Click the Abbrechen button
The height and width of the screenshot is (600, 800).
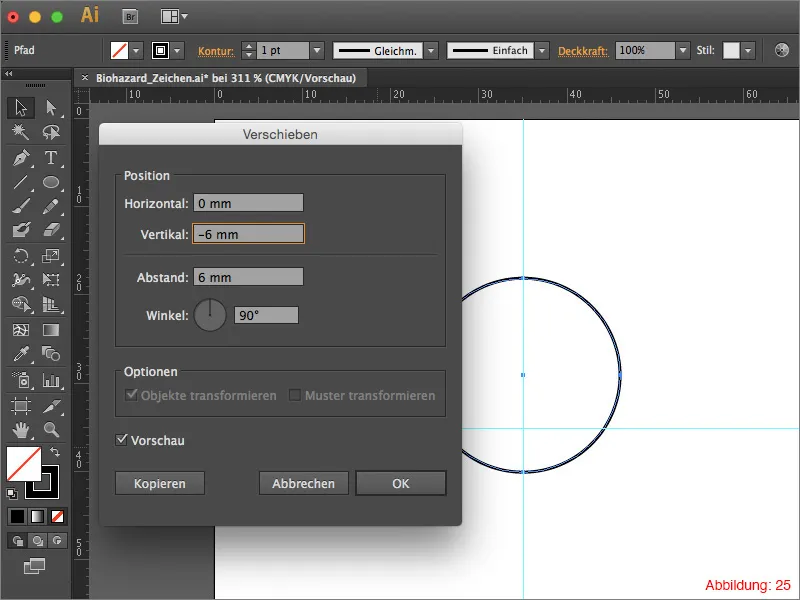(304, 483)
